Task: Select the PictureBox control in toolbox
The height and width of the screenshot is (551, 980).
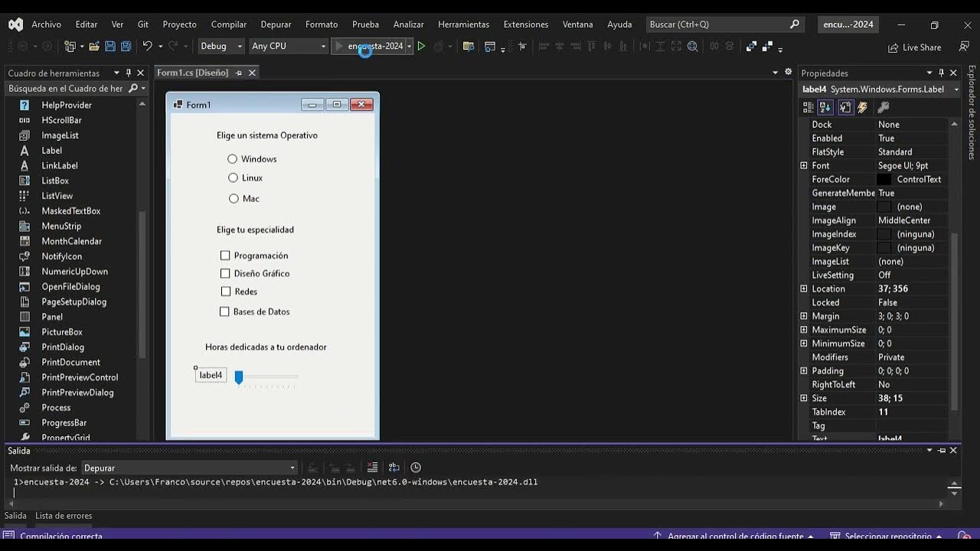Action: click(x=62, y=332)
